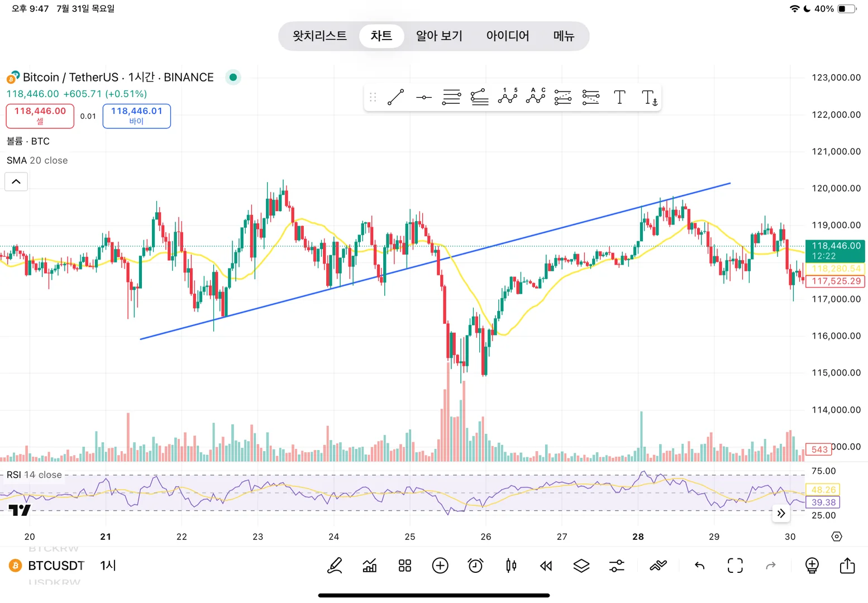Open the 알아 보기 tab
The image size is (868, 603).
tap(440, 36)
